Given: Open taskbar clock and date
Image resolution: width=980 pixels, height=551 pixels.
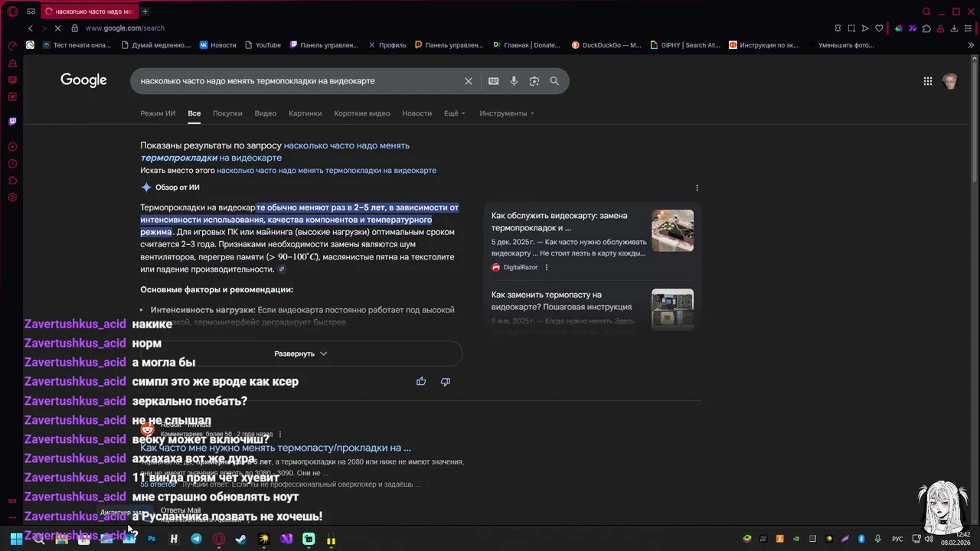Looking at the screenshot, I should click(956, 539).
